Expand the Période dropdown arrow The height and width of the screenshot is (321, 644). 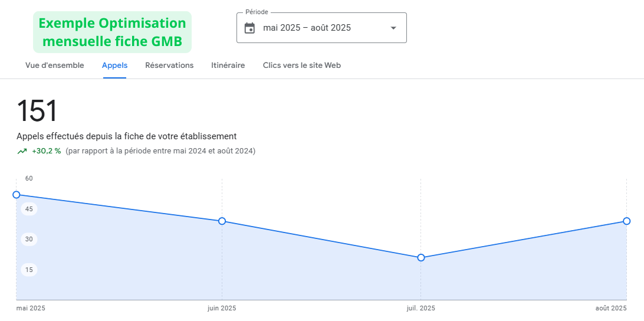pyautogui.click(x=393, y=28)
